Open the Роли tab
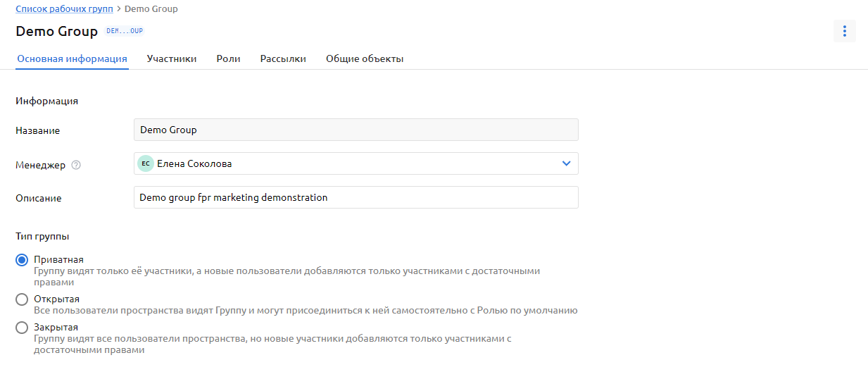This screenshot has height=372, width=868. point(228,59)
